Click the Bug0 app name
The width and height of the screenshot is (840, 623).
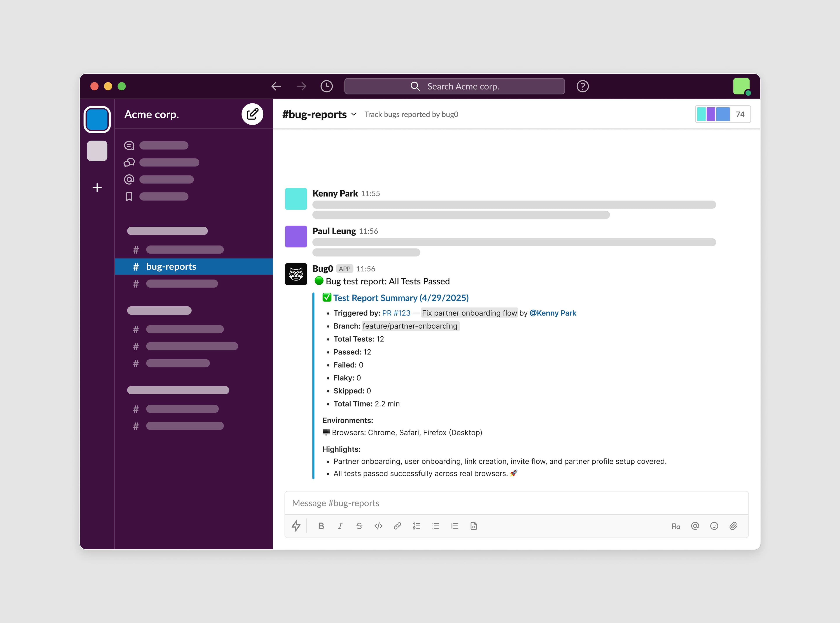point(323,268)
